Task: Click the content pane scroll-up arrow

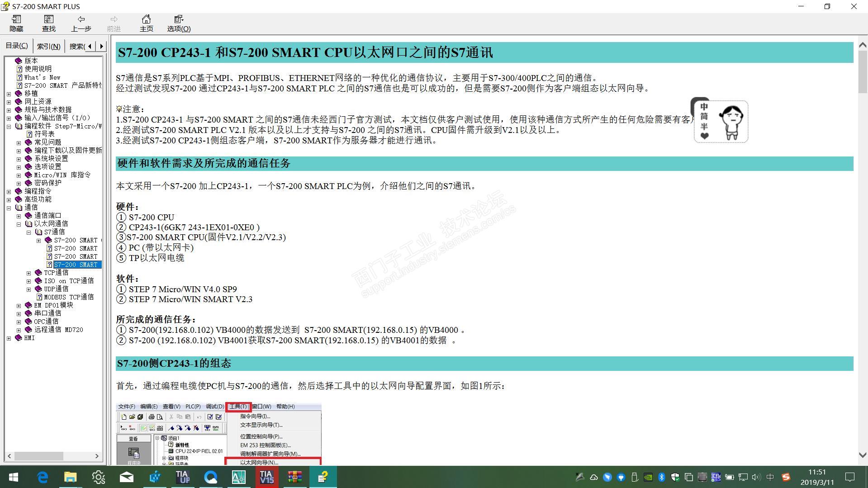Action: (862, 45)
